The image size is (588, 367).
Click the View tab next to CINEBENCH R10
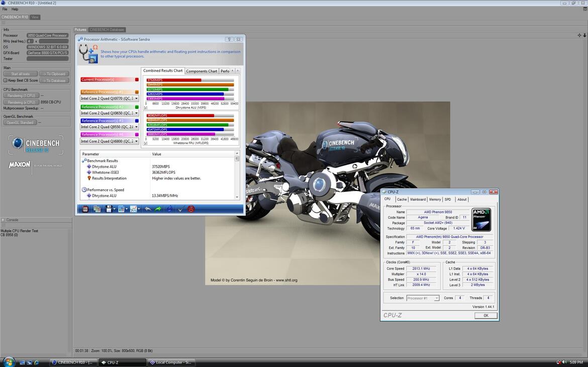35,17
